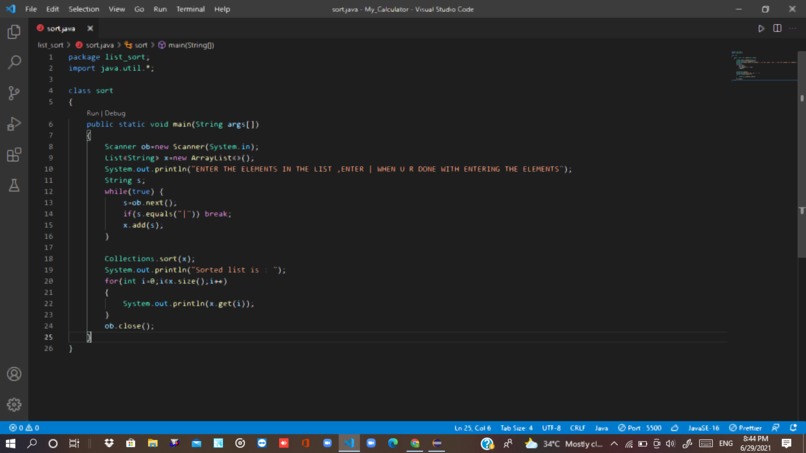This screenshot has width=806, height=453.
Task: Click the Windows Start button
Action: click(10, 443)
